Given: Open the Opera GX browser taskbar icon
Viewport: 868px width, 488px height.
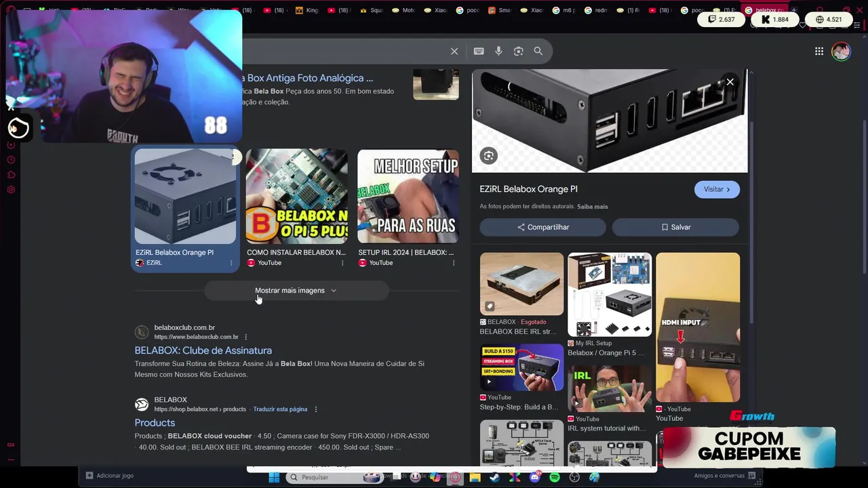Looking at the screenshot, I should click(455, 477).
